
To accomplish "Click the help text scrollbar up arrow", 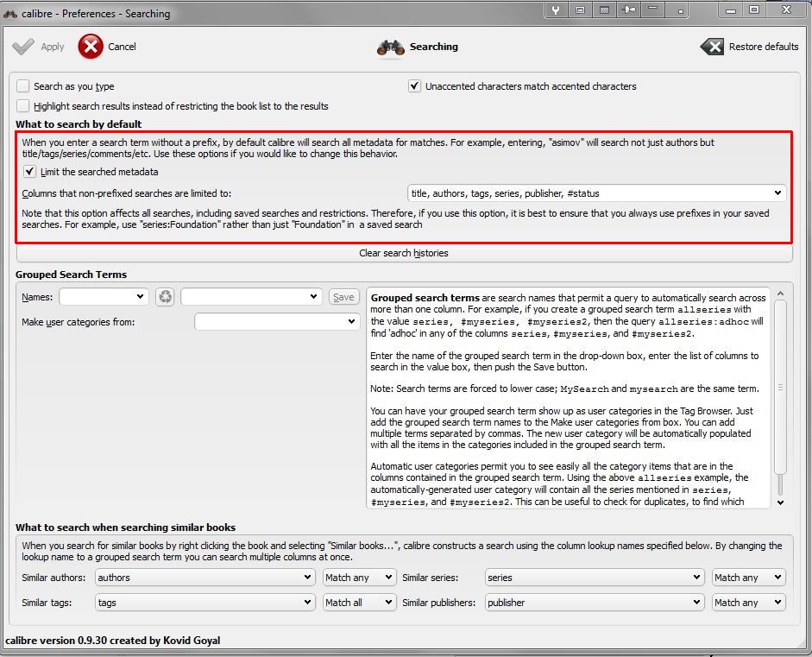I will click(780, 294).
